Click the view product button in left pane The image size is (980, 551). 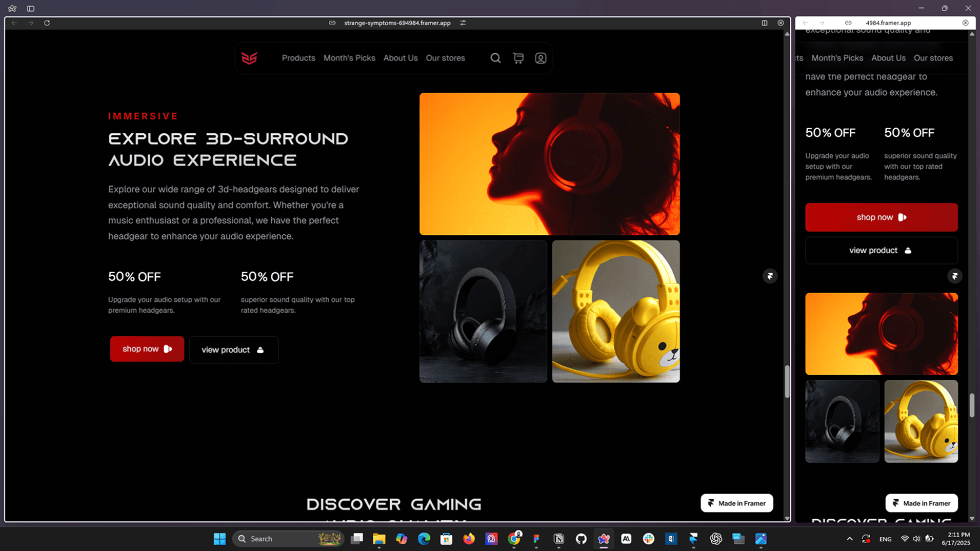234,350
